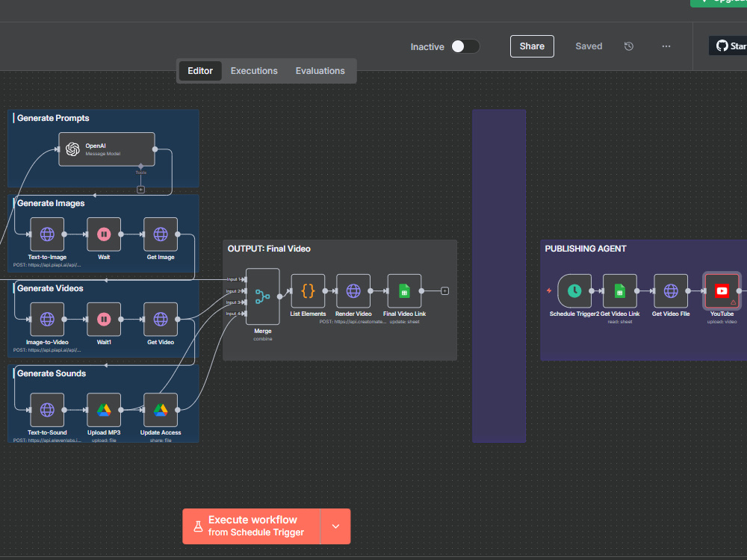
Task: Select the Generate Prompts sticky note title
Action: coord(53,118)
